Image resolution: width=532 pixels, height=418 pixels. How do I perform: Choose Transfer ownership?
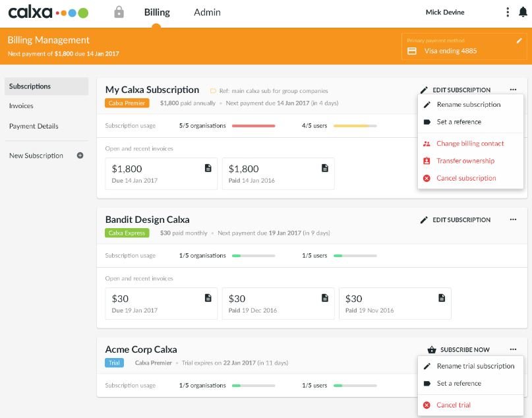click(471, 161)
